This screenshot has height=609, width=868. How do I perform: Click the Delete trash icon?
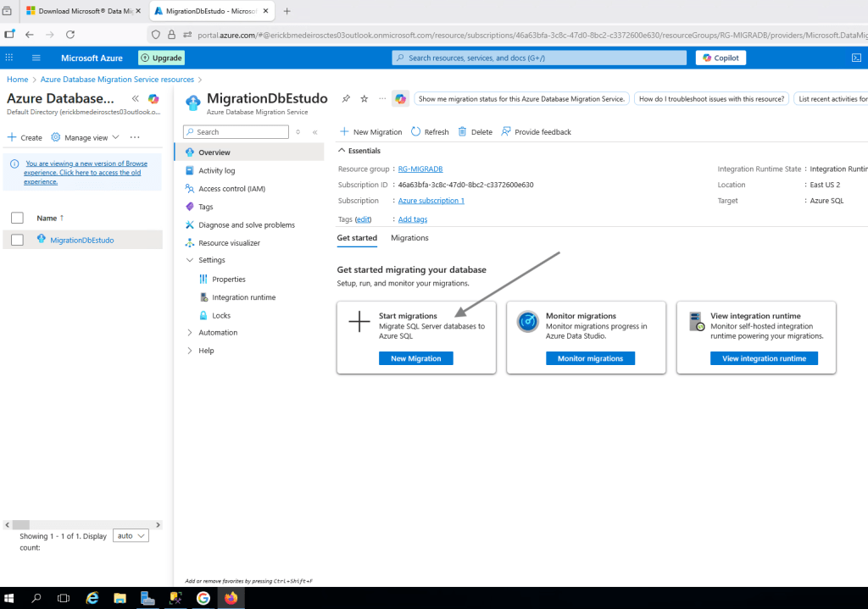[x=462, y=132]
